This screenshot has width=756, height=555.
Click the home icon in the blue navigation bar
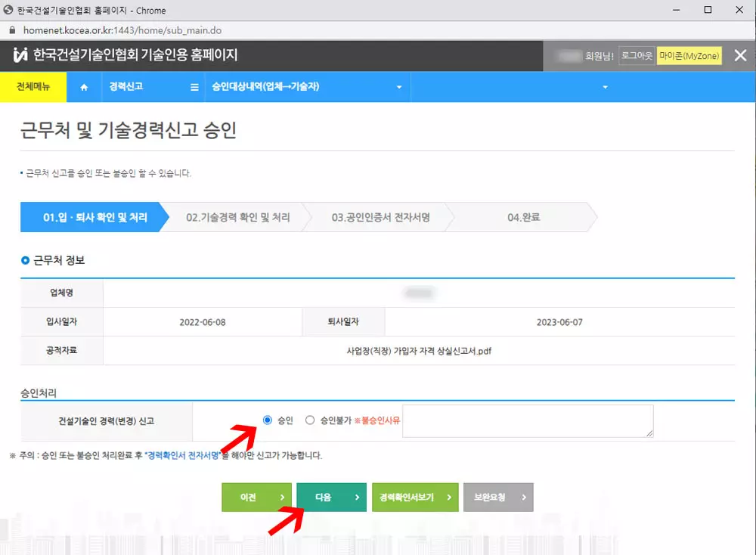coord(83,86)
